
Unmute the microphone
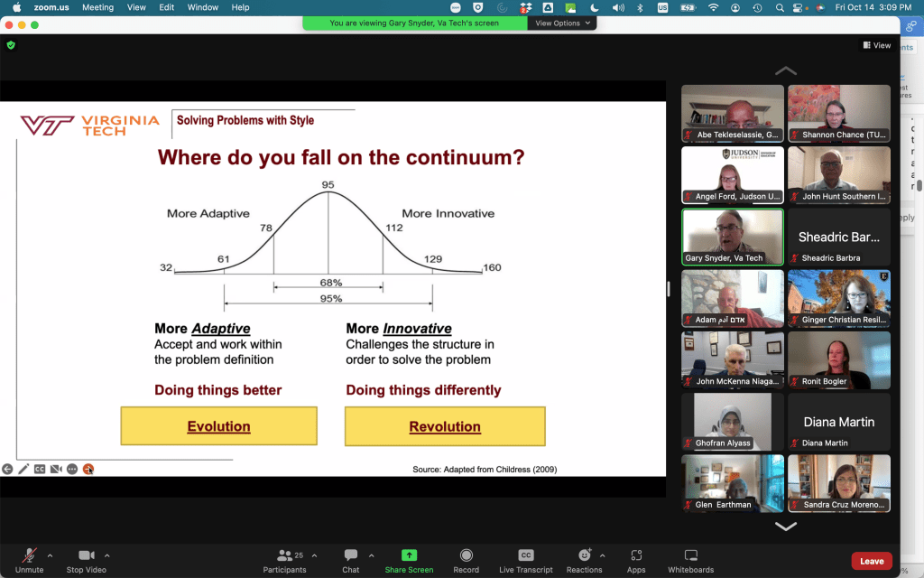[x=29, y=555]
